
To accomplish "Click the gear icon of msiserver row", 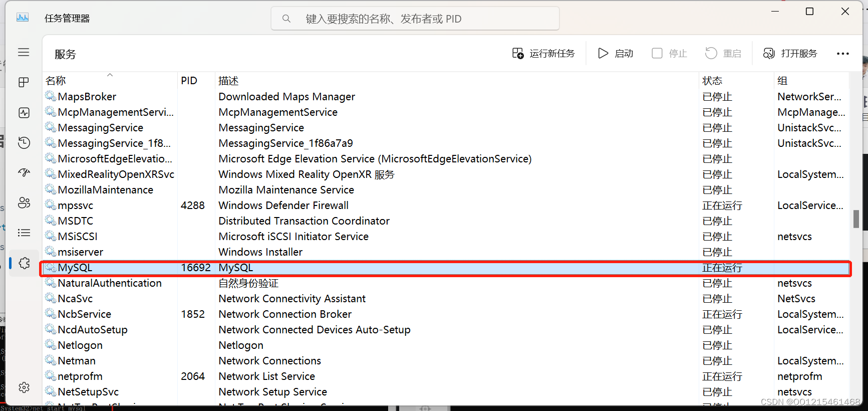I will tap(50, 251).
